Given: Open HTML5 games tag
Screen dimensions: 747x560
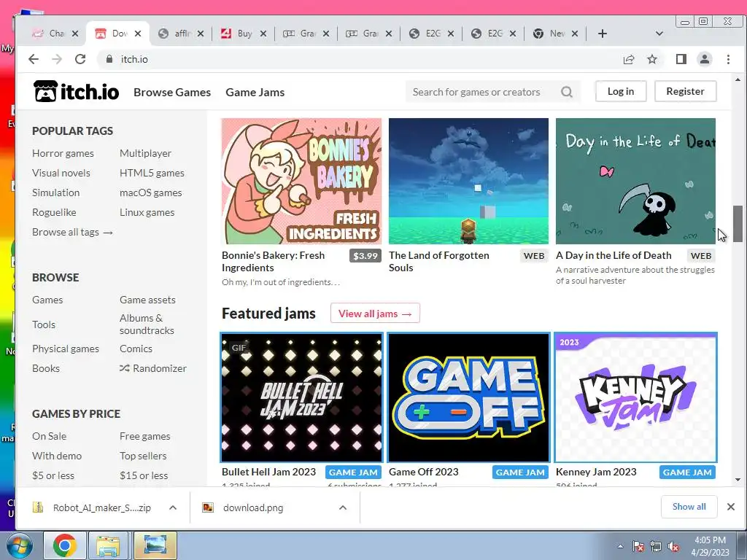Looking at the screenshot, I should 152,173.
